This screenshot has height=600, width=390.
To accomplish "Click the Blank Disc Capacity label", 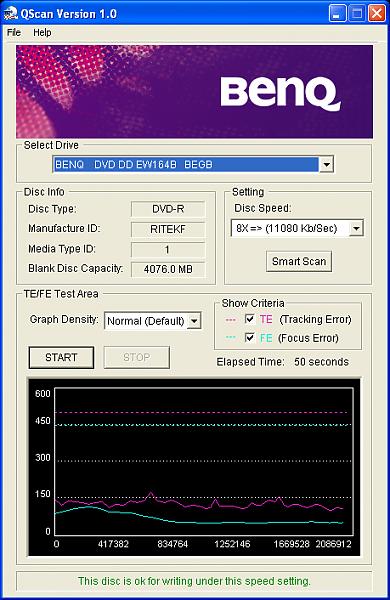I will [x=75, y=269].
